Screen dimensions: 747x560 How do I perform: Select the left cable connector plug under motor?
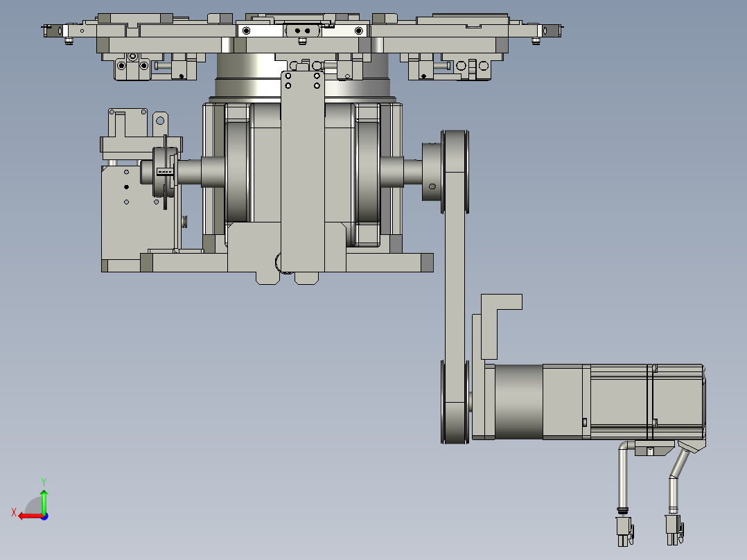tap(624, 531)
